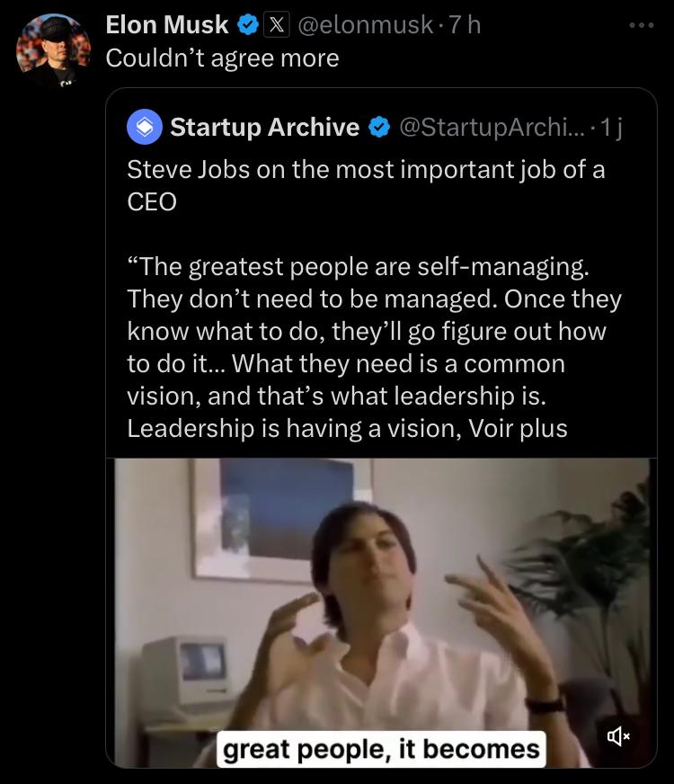Click the quoted tweet's "1 j" timestamp
Image resolution: width=674 pixels, height=784 pixels.
click(x=613, y=128)
